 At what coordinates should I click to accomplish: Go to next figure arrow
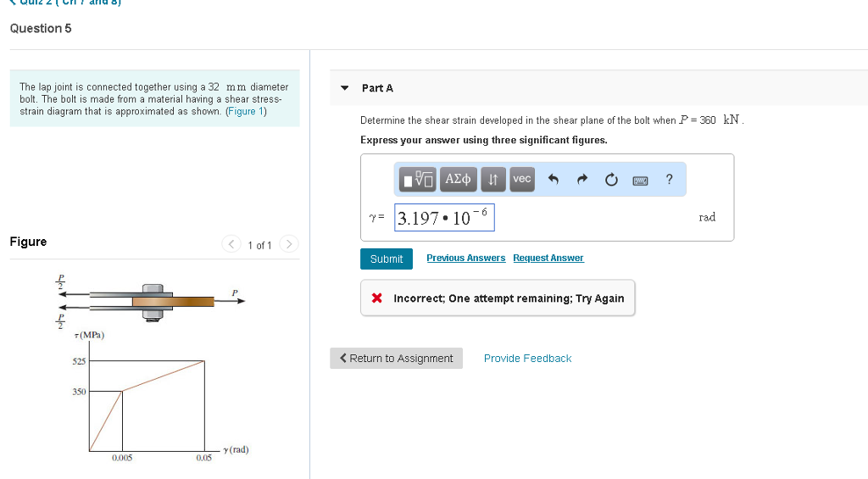tap(289, 245)
